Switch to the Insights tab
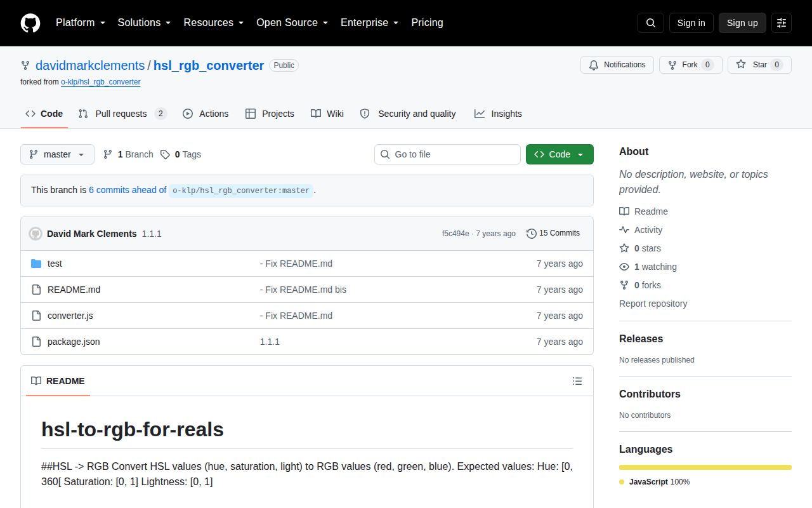 498,114
